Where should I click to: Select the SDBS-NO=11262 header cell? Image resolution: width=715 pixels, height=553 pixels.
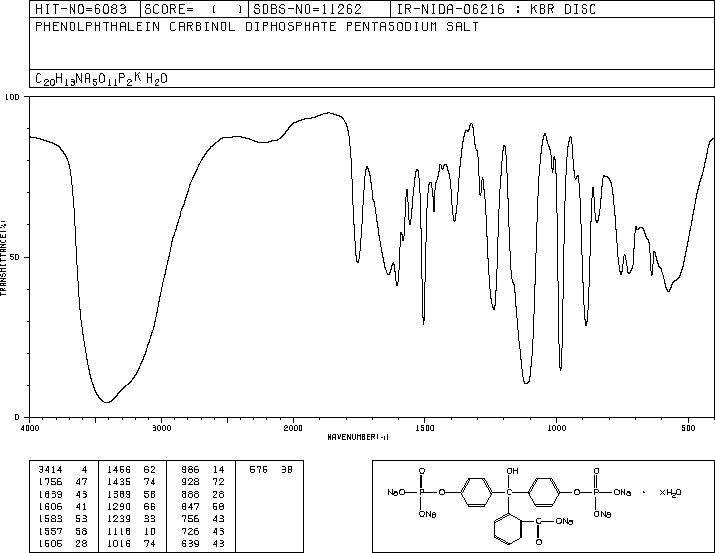coord(298,8)
